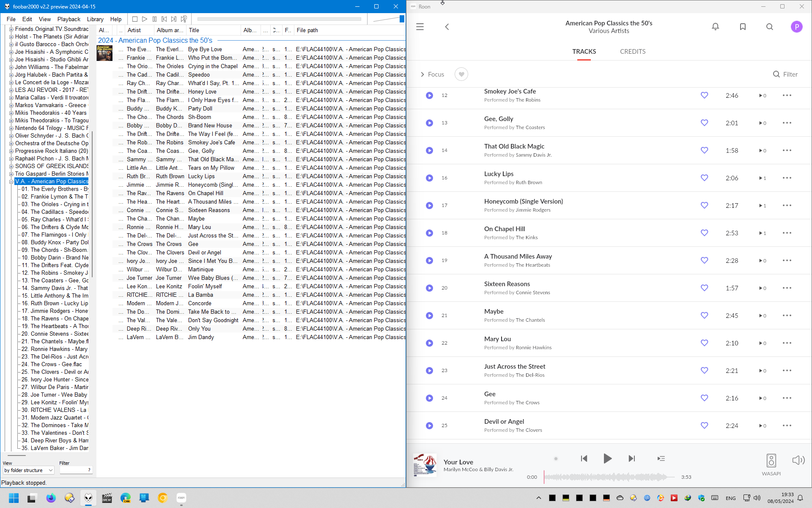The width and height of the screenshot is (812, 508).
Task: Open more options for Gee, Golly
Action: pyautogui.click(x=787, y=123)
